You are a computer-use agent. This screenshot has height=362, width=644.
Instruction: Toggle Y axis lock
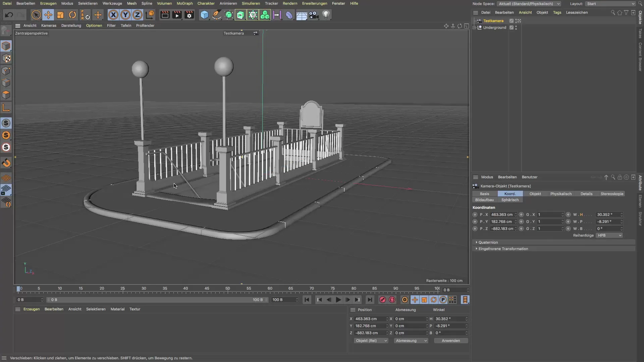tap(125, 15)
